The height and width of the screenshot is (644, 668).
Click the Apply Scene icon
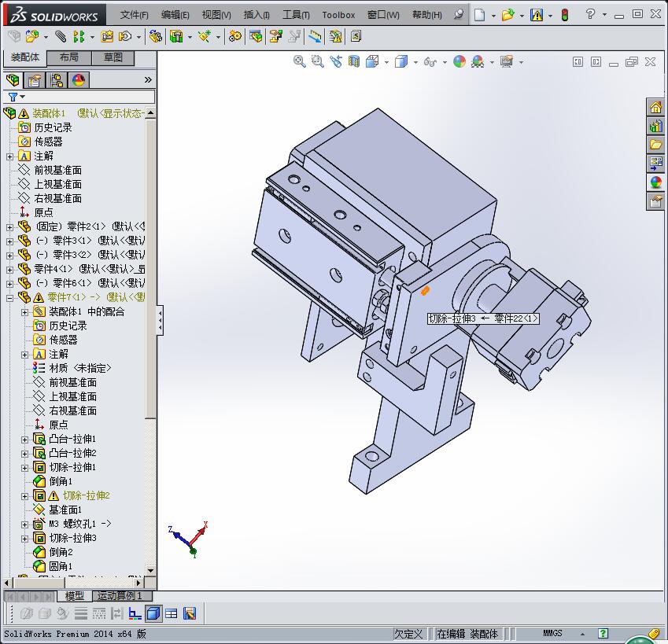478,61
